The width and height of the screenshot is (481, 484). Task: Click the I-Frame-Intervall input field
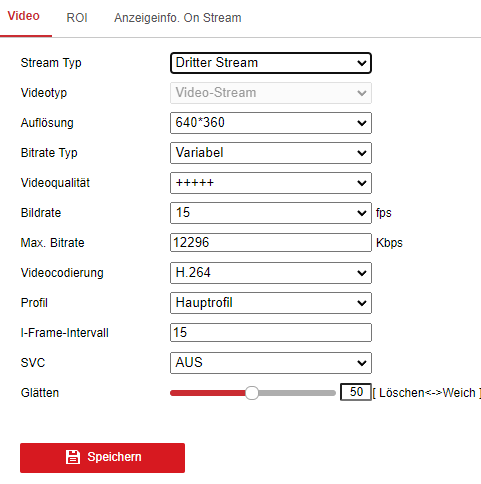(x=271, y=333)
